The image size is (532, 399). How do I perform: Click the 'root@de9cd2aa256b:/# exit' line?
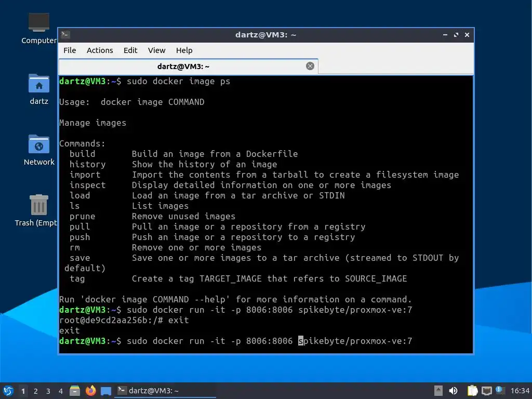tap(124, 320)
